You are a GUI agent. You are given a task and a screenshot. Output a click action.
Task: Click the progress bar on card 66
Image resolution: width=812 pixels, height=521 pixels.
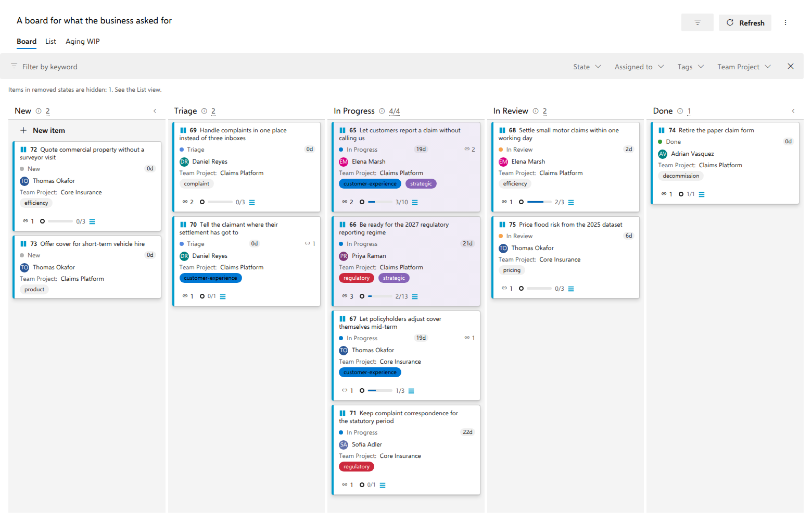[x=380, y=296]
